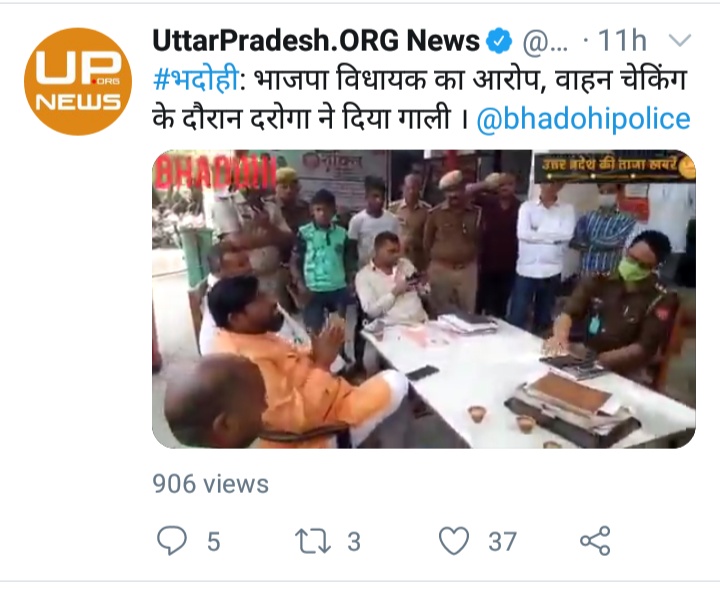Click the blue verified badge
720x592 pixels.
(x=499, y=41)
